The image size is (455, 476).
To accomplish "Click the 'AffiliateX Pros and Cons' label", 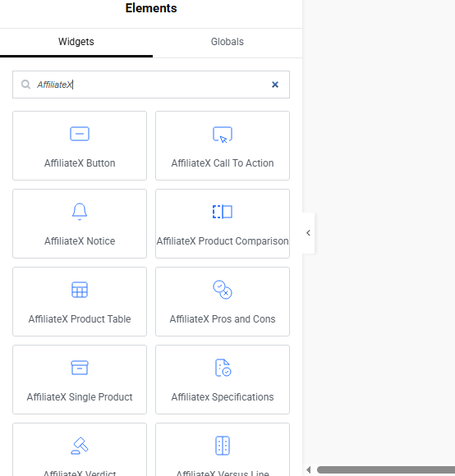I will point(223,319).
